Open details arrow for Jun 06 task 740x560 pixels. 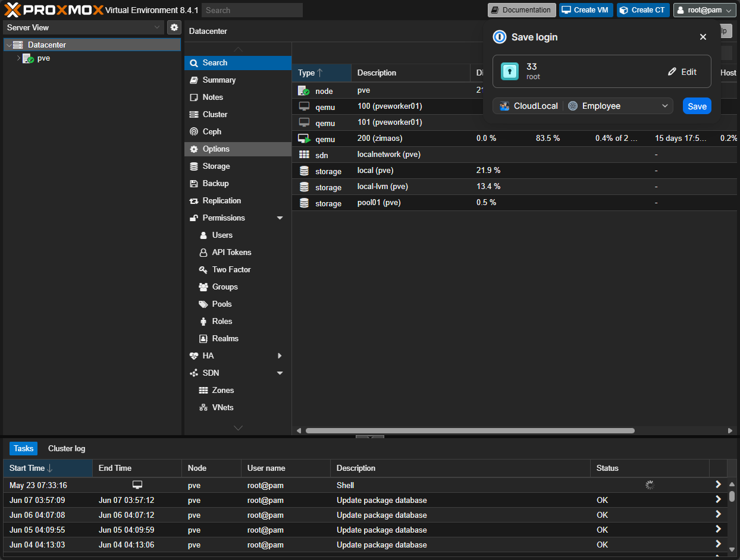pos(718,514)
